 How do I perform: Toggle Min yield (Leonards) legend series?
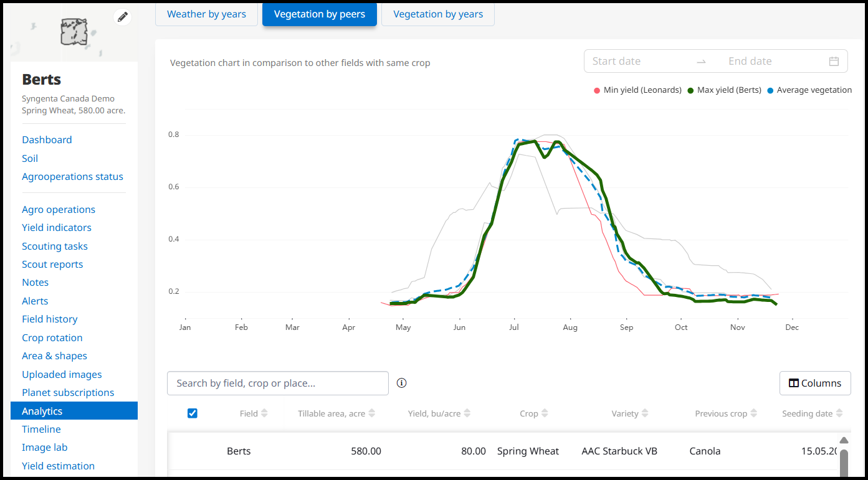click(x=637, y=90)
